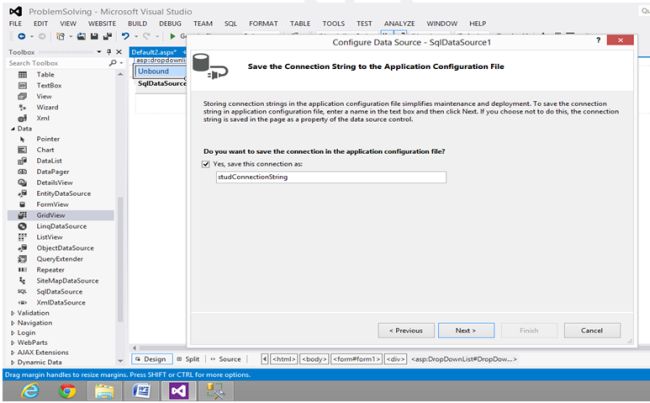650x403 pixels.
Task: Pin the Toolbox panel with auto-hide icon
Action: 109,52
